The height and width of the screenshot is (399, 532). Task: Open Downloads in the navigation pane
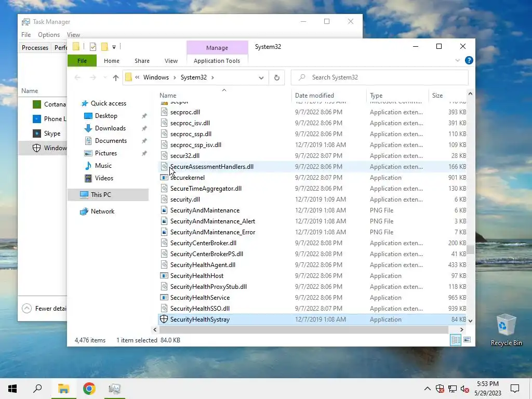(x=110, y=128)
